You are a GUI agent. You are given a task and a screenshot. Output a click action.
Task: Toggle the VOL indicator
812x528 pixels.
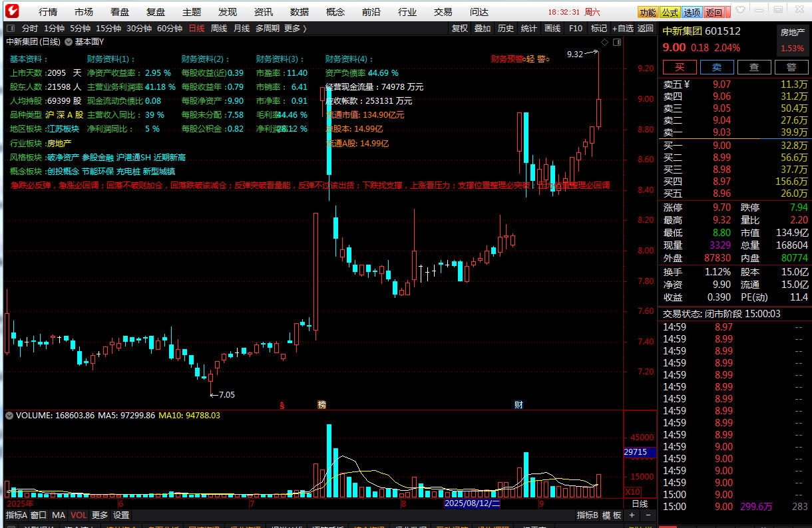[x=79, y=515]
